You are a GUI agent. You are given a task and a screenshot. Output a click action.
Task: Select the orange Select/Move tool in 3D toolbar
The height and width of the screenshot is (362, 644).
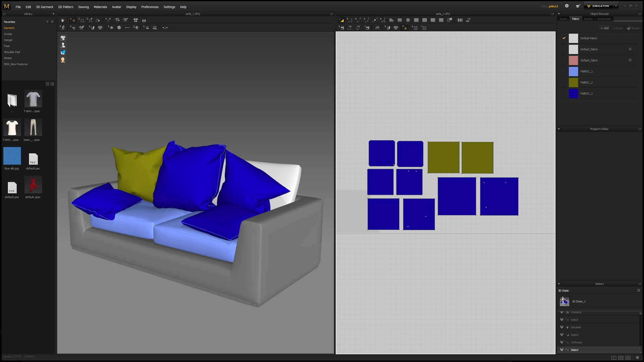pos(73,20)
